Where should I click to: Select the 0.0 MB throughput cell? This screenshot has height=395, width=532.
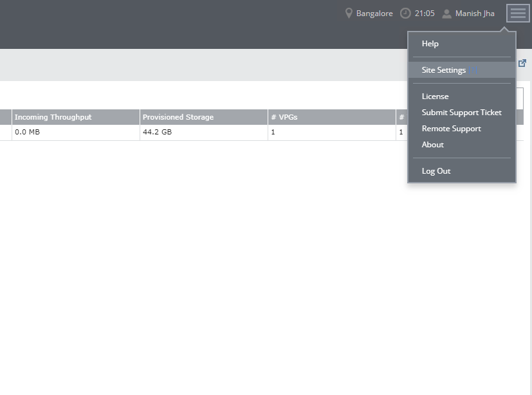(27, 133)
